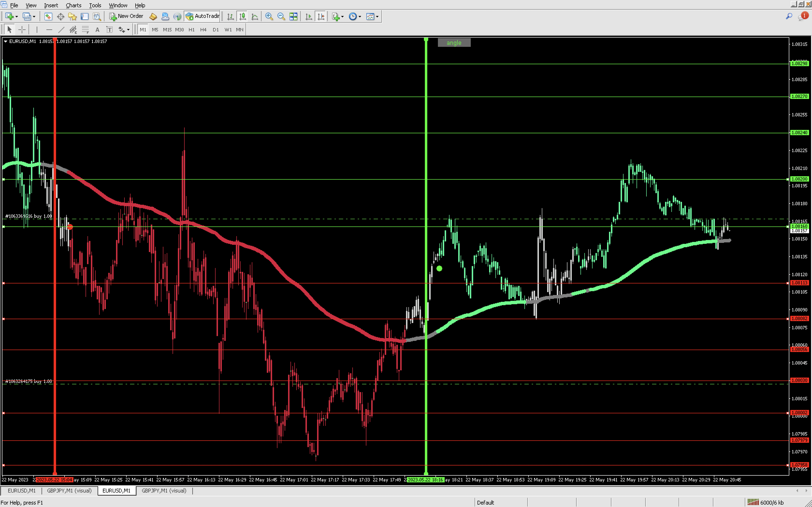This screenshot has width=812, height=507.
Task: Select the H4 timeframe button
Action: pos(203,30)
